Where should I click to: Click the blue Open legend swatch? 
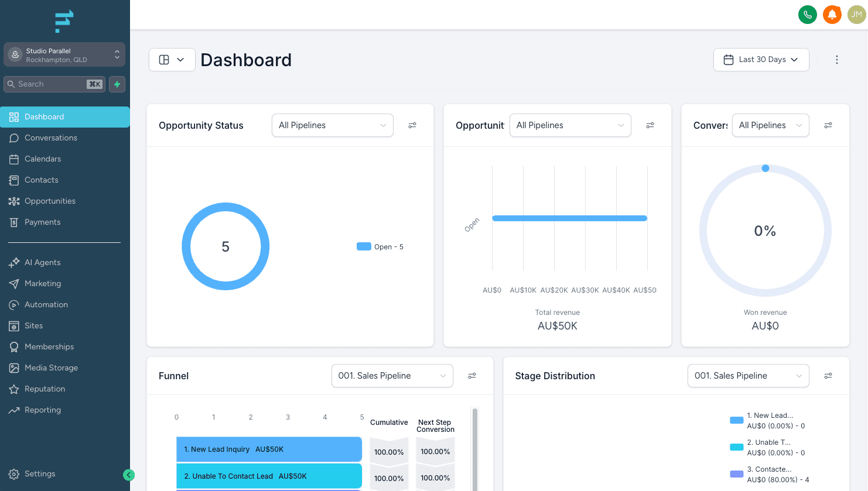pyautogui.click(x=365, y=246)
